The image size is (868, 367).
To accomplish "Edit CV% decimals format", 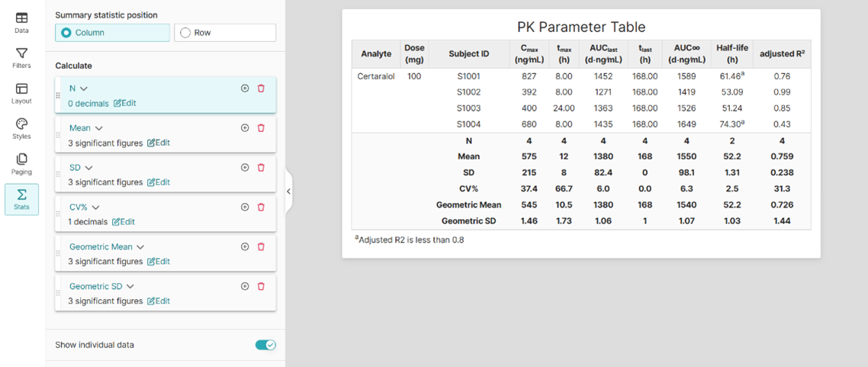I will [124, 222].
